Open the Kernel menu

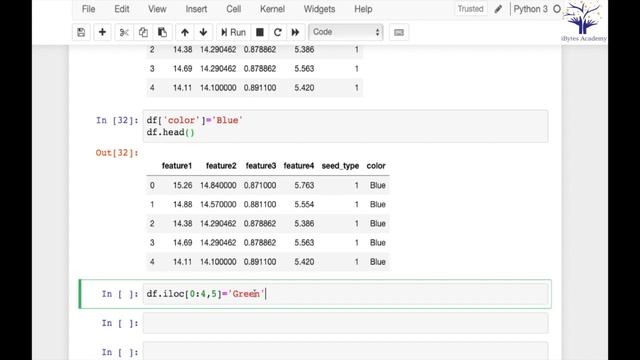click(272, 9)
